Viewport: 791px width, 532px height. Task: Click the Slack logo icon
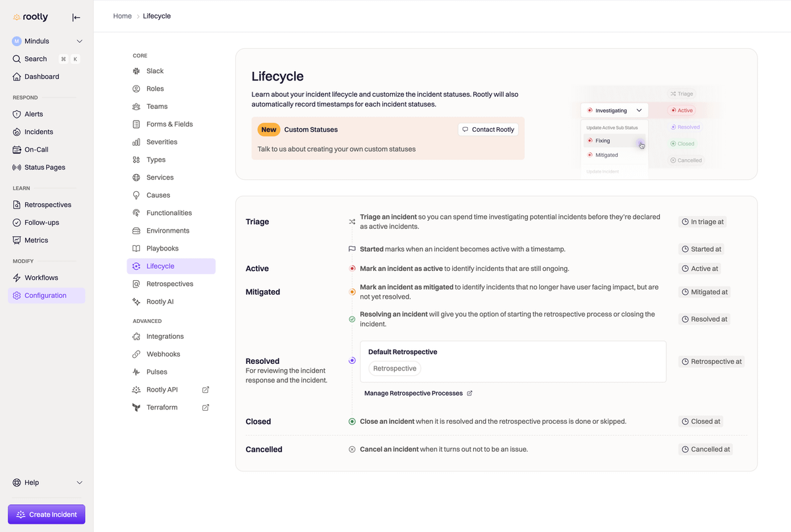coord(136,71)
